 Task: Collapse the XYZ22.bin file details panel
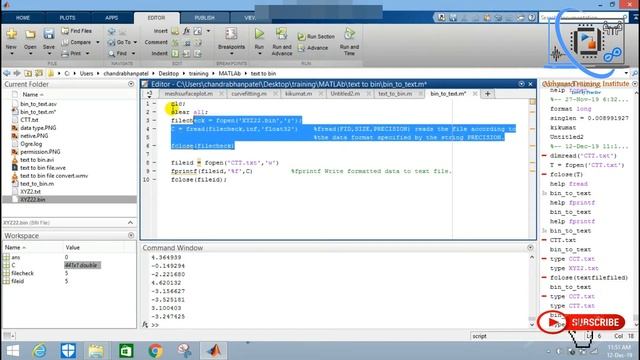130,223
